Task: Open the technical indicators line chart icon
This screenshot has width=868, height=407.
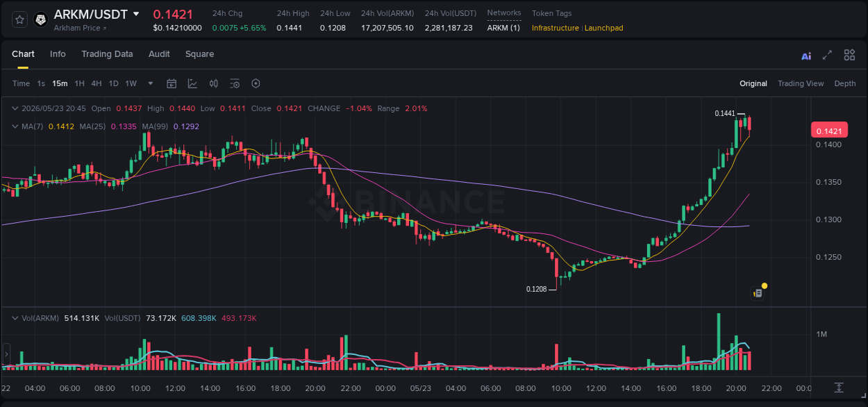Action: click(192, 83)
